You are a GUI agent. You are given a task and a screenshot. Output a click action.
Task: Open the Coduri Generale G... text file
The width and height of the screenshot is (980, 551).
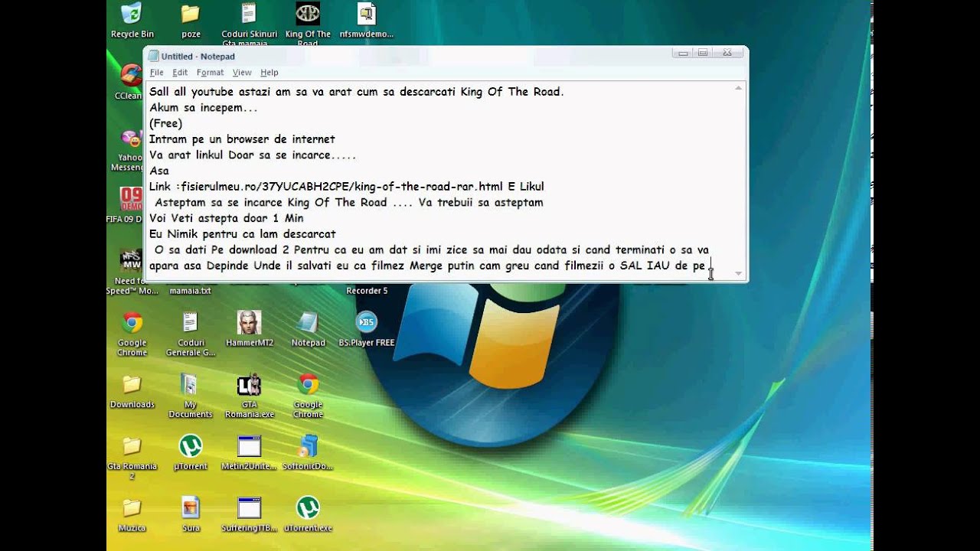tap(191, 334)
